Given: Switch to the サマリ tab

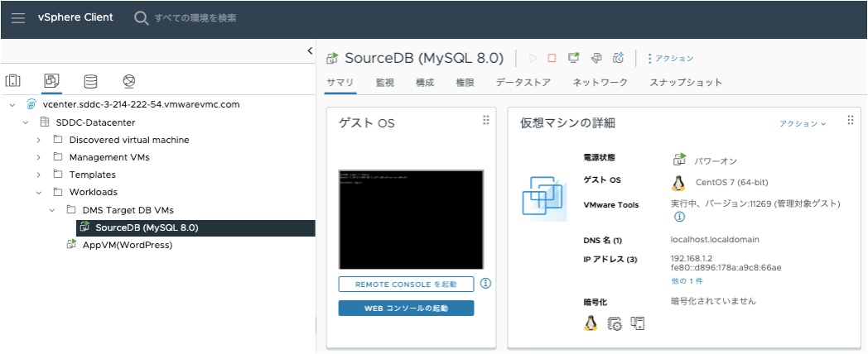Looking at the screenshot, I should [x=340, y=83].
